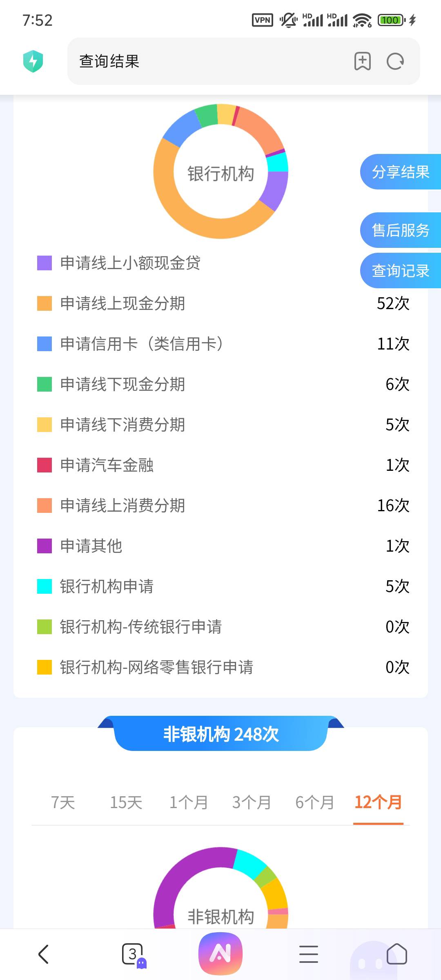Click the orange 申请线上现金分期 legend swatch
This screenshot has height=980, width=441.
coord(45,303)
